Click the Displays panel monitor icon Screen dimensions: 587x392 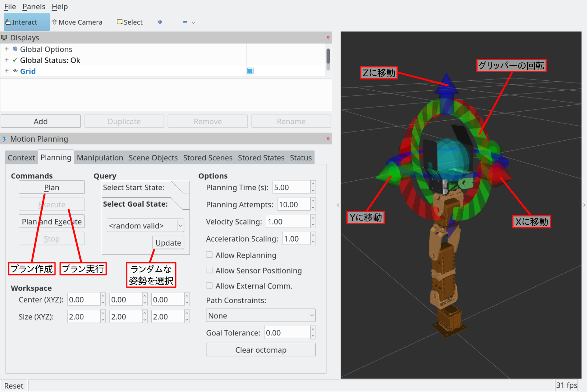[x=4, y=37]
